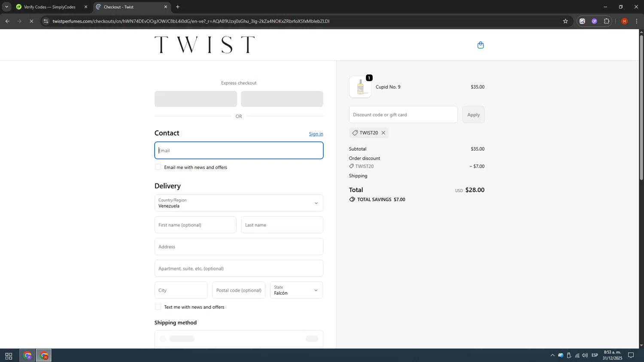Remove the TWIST20 discount tag
Screen dimensions: 644x362
pos(383,133)
